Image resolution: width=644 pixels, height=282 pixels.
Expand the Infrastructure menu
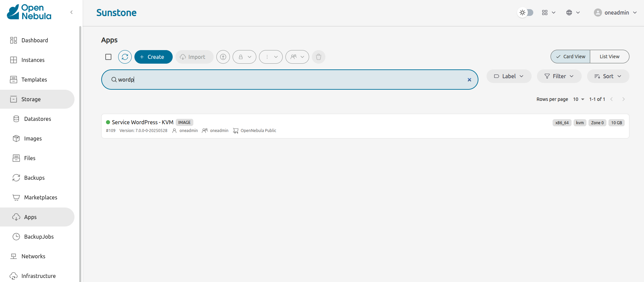[37, 276]
